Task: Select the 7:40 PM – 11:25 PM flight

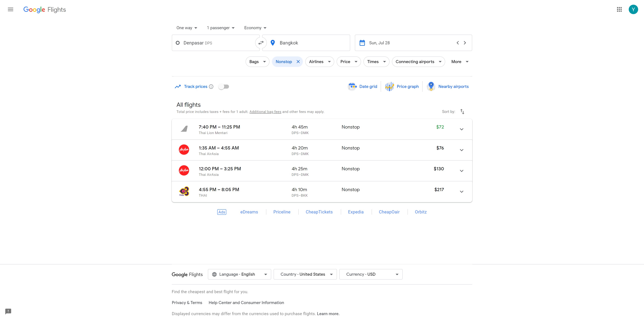Action: (x=322, y=129)
